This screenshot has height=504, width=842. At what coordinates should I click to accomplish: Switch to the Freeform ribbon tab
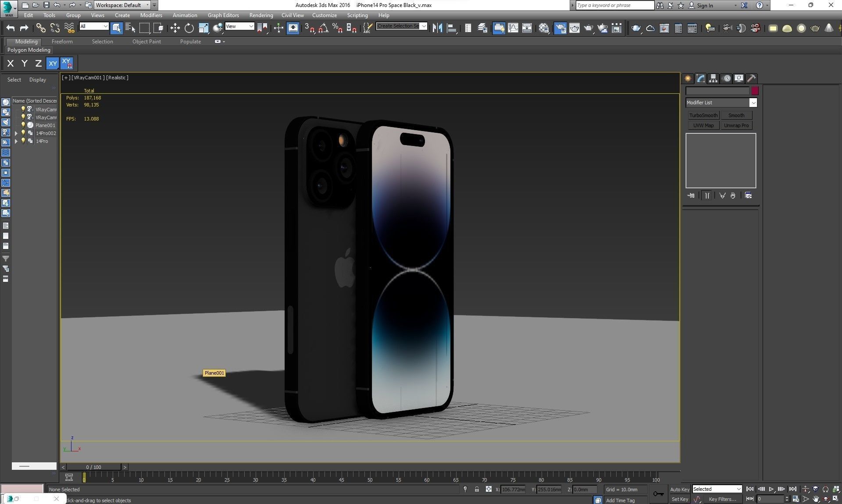point(62,42)
